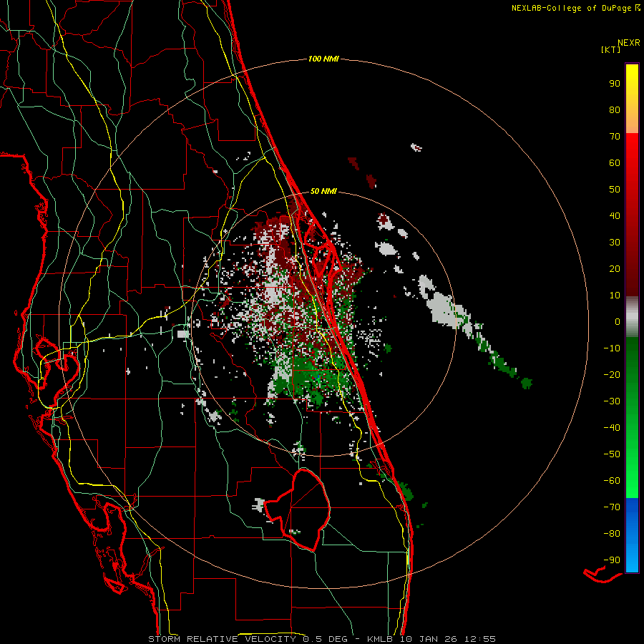Click the positive 30 scale value
This screenshot has height=644, width=644.
(615, 243)
